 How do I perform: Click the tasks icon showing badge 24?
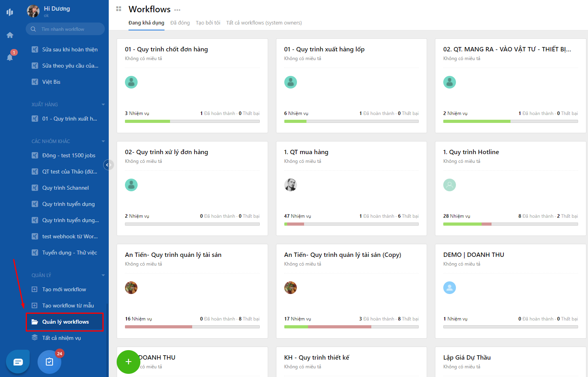(x=49, y=361)
